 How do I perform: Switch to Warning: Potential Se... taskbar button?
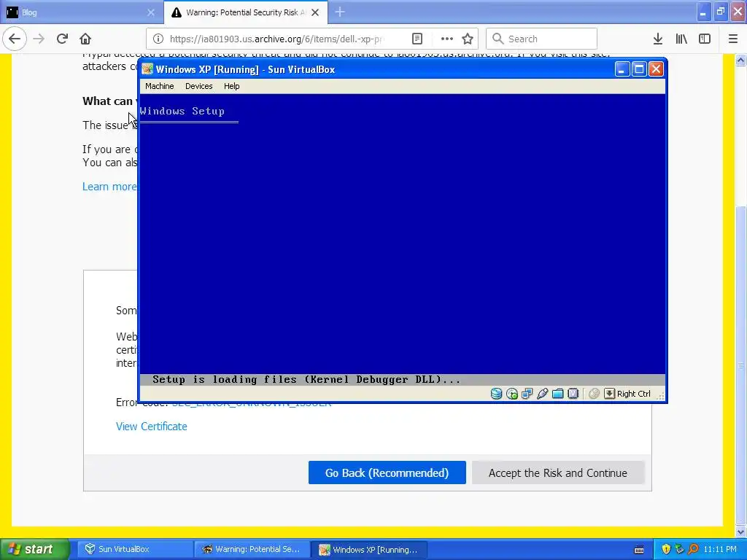(x=252, y=549)
